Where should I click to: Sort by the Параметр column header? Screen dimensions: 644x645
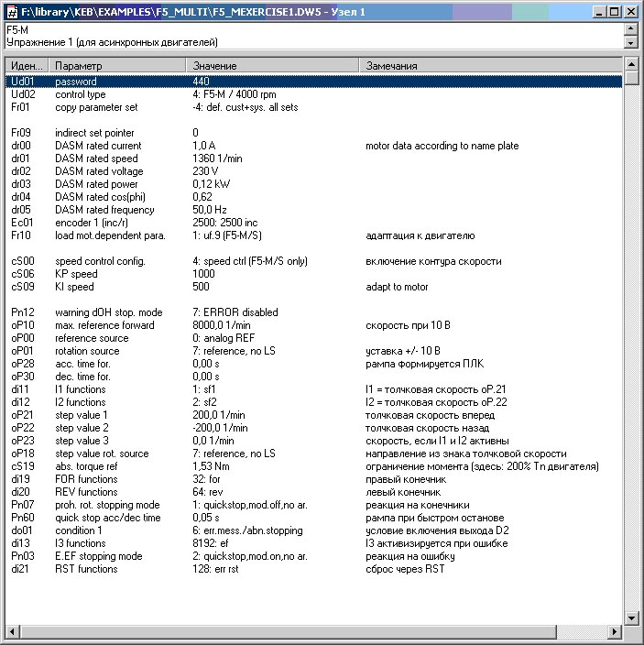pyautogui.click(x=117, y=66)
